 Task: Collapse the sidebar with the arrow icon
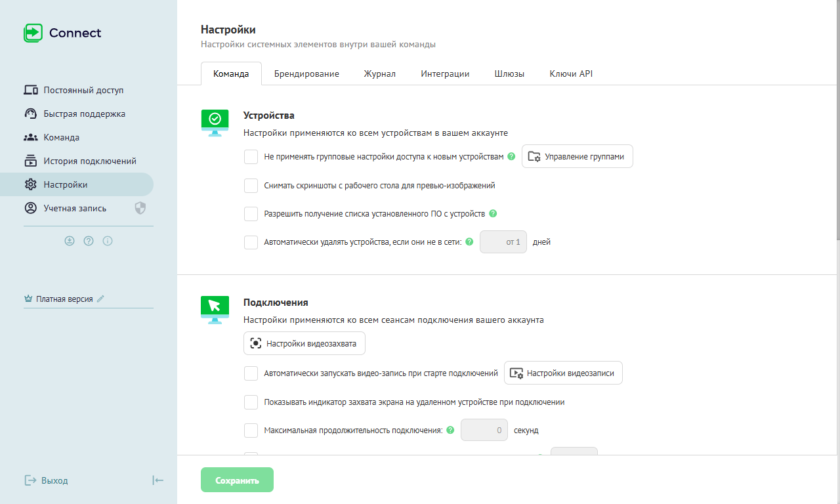[x=157, y=480]
